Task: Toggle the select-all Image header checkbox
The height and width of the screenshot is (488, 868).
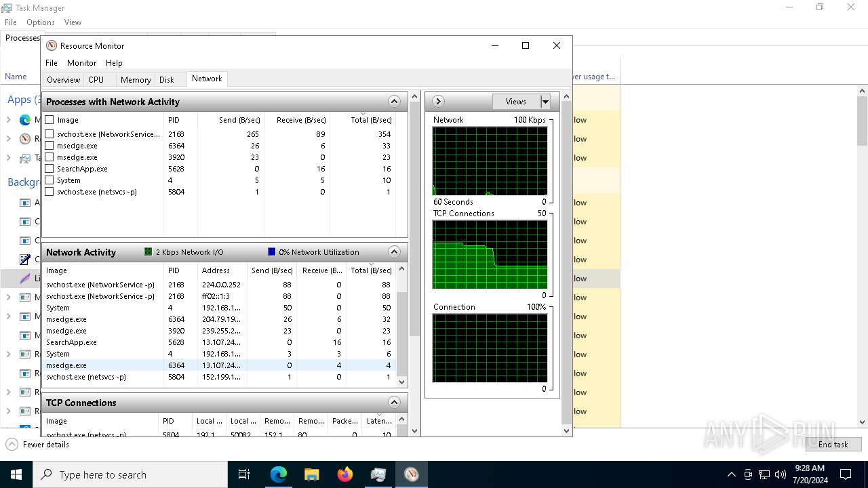Action: pyautogui.click(x=50, y=120)
